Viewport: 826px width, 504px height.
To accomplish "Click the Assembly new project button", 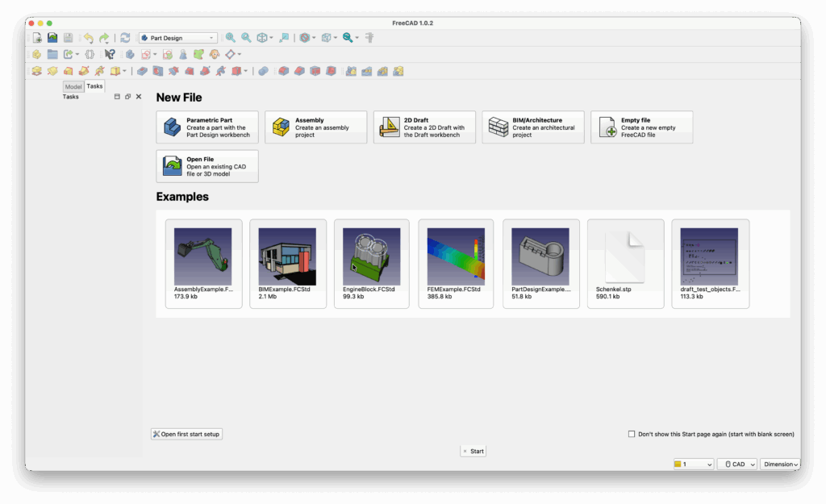I will click(315, 127).
